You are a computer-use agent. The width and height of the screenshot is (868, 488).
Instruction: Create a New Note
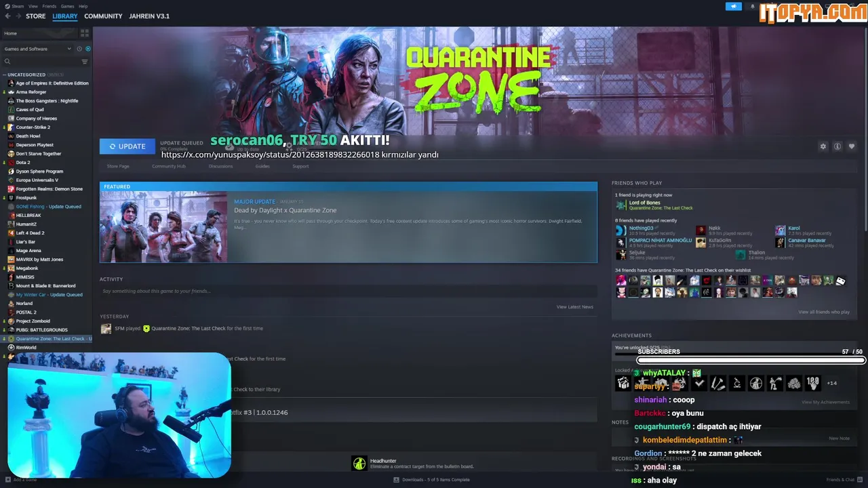[x=839, y=439]
